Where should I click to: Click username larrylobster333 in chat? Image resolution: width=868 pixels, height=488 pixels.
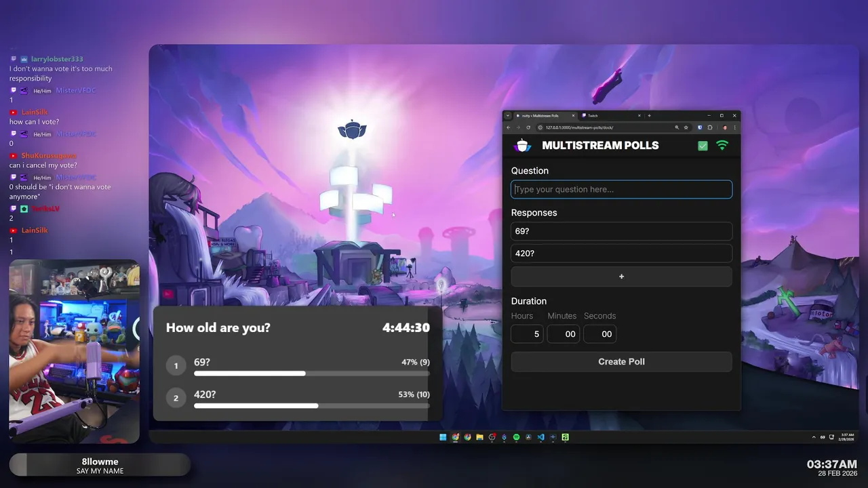tap(57, 59)
